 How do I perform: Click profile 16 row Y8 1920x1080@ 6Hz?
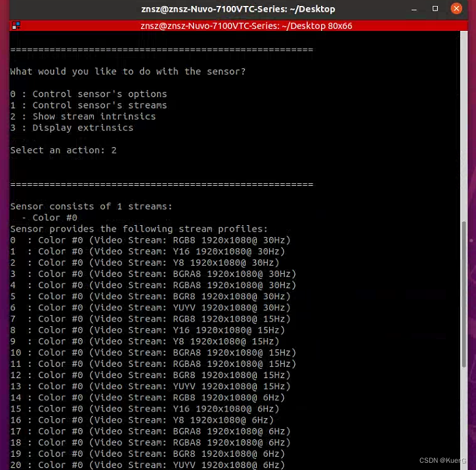coord(142,419)
